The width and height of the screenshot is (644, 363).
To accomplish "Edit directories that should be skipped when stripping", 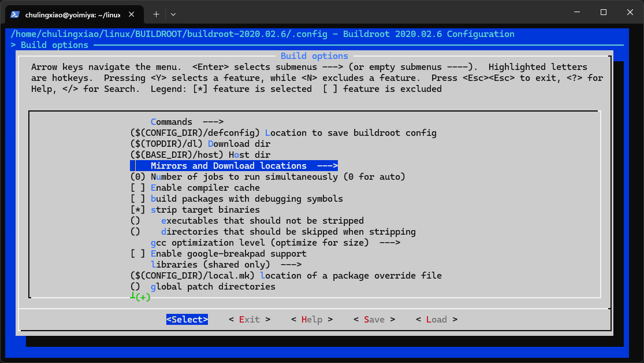I will tap(273, 232).
